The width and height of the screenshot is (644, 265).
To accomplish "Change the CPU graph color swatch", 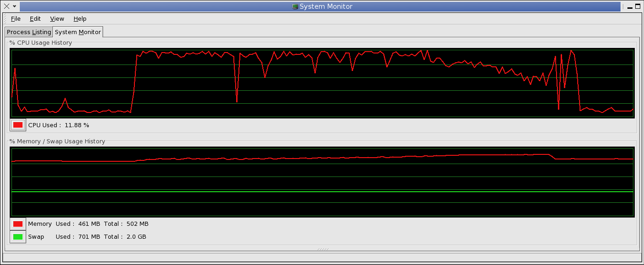I will 18,125.
